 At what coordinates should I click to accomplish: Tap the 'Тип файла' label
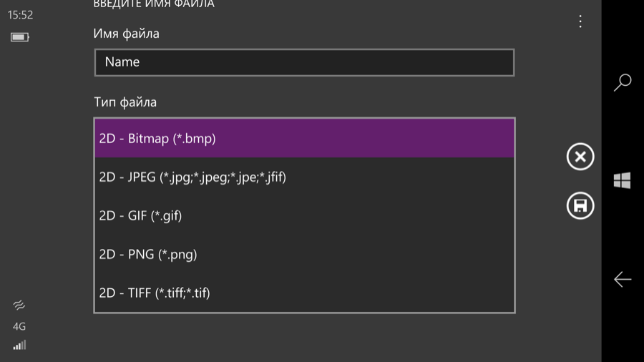coord(125,102)
